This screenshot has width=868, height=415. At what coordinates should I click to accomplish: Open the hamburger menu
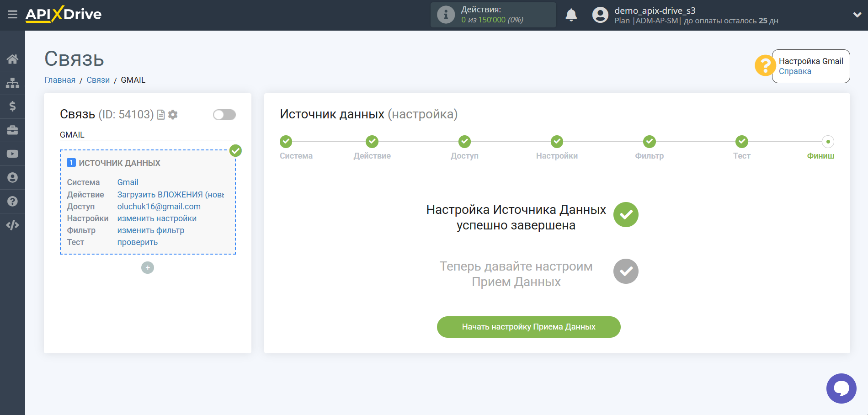(x=12, y=15)
